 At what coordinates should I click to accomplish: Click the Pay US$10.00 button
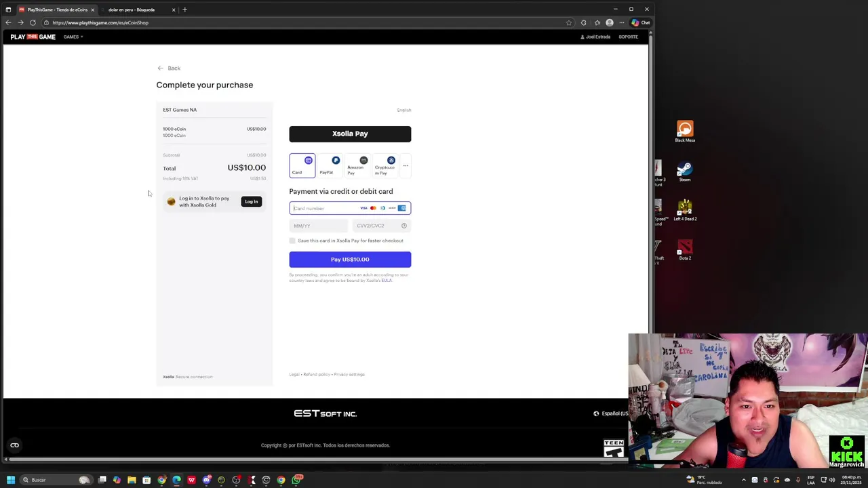pos(350,259)
